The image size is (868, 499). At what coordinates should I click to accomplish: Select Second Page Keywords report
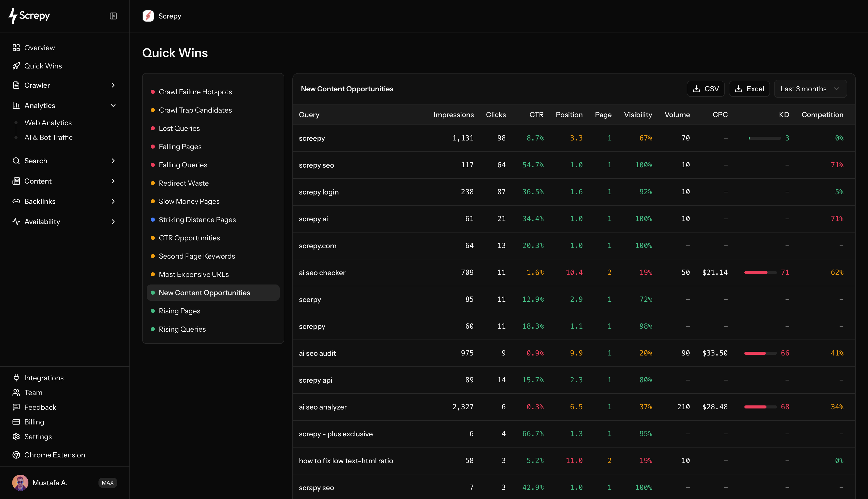[x=213, y=256]
